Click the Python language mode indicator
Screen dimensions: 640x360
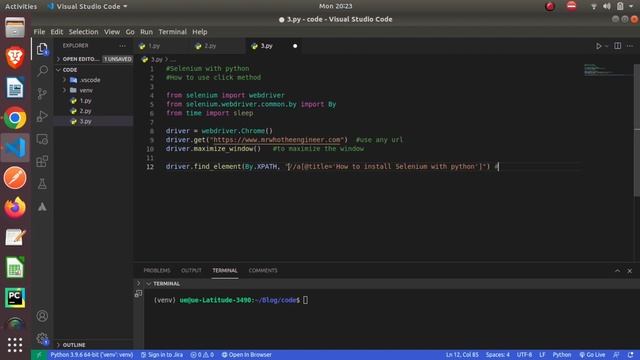point(562,355)
